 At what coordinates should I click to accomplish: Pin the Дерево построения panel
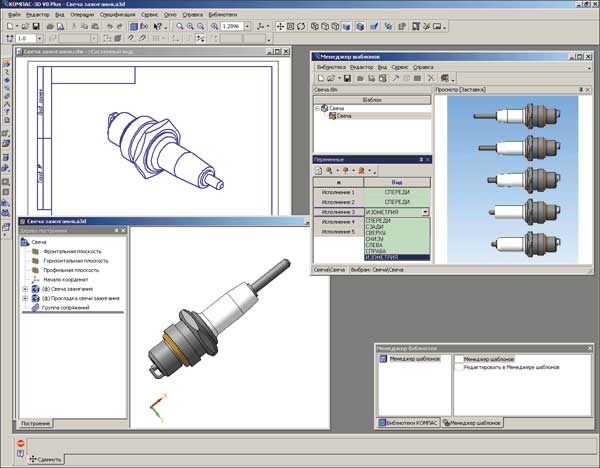[116, 231]
